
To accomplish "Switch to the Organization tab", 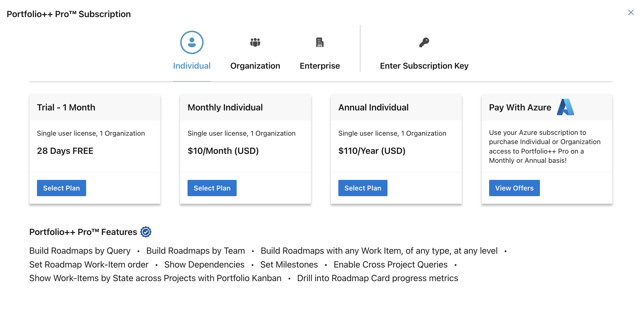I will coord(255,65).
